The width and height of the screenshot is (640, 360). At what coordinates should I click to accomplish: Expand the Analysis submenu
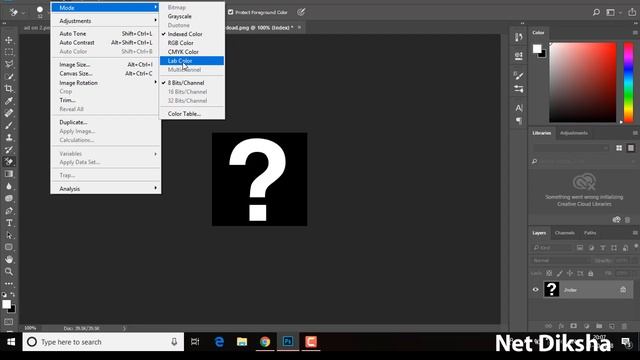[106, 189]
